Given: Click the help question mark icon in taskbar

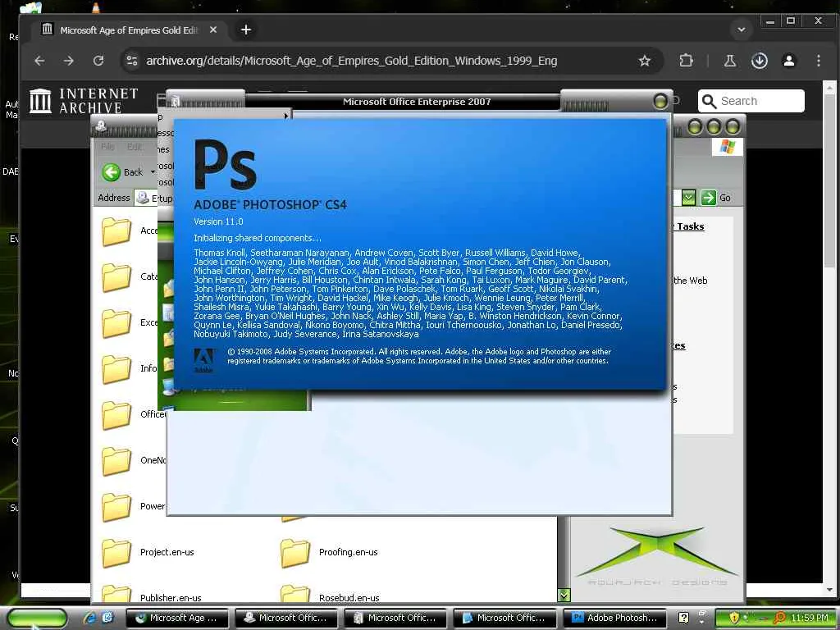Looking at the screenshot, I should pos(683,618).
